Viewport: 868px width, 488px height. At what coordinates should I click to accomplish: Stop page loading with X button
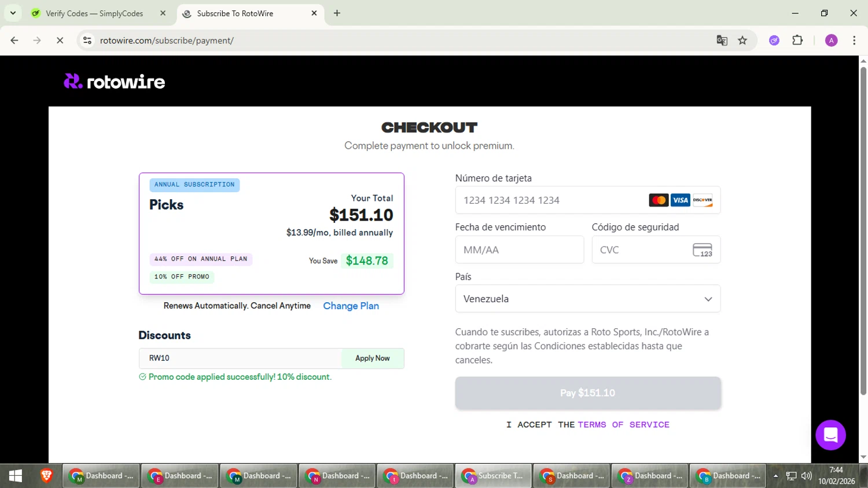[x=60, y=41]
